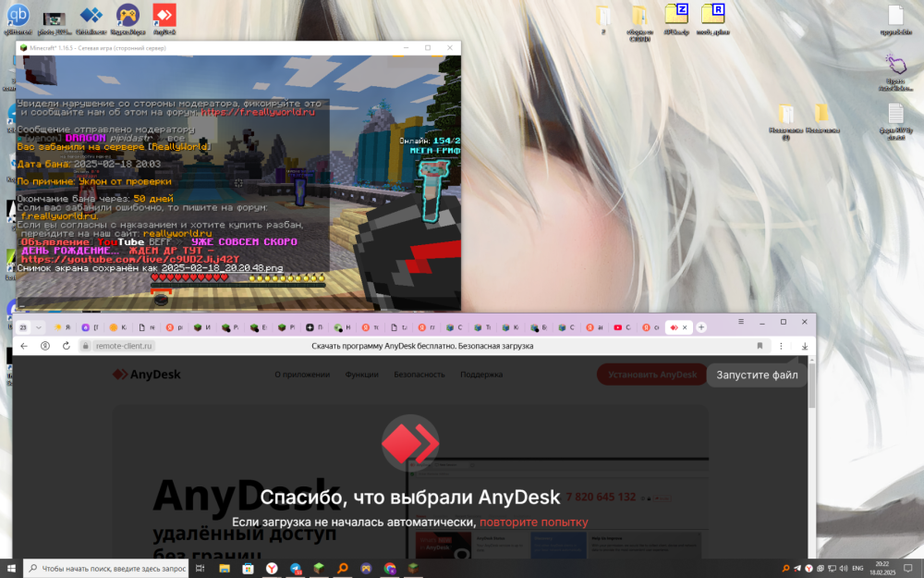The width and height of the screenshot is (924, 578).
Task: Click the YouTube live link in Minecraft chat
Action: point(129,259)
